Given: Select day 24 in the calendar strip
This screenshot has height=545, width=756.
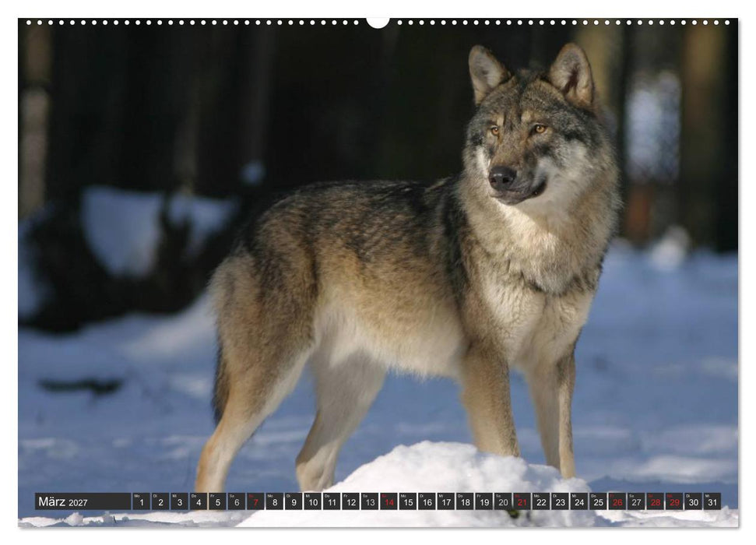Looking at the screenshot, I should tap(579, 501).
